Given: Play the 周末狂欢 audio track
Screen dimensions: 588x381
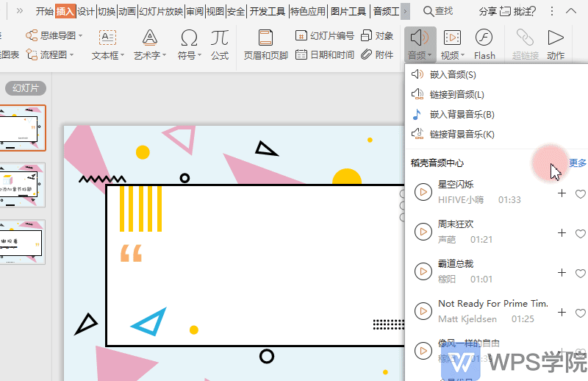Looking at the screenshot, I should 423,232.
